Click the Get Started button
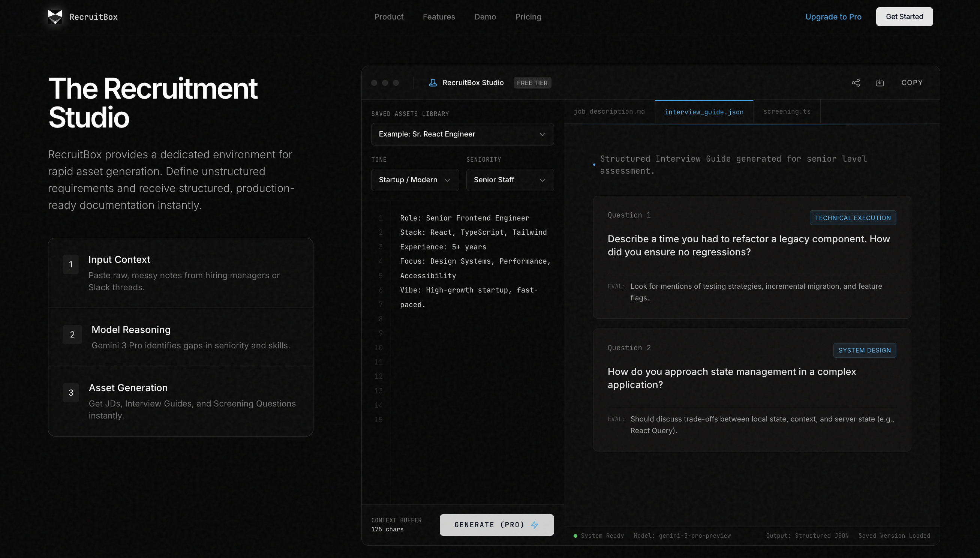 tap(904, 16)
